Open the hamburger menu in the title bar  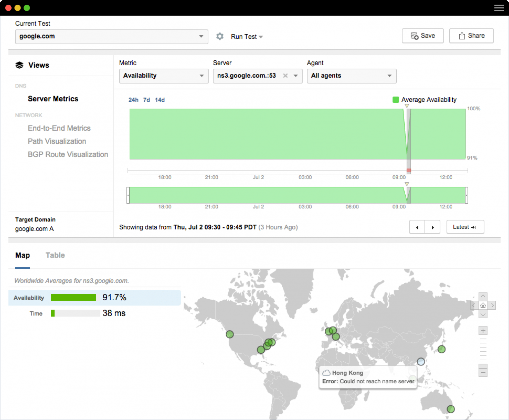click(x=499, y=8)
